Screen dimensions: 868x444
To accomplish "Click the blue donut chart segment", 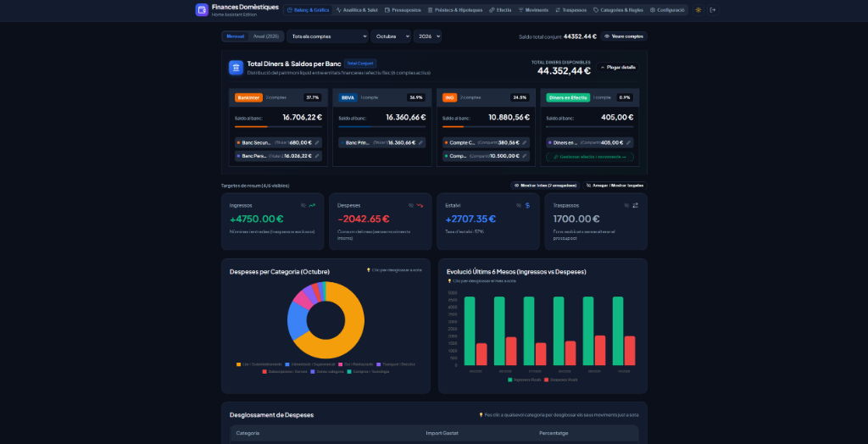I will pos(298,321).
